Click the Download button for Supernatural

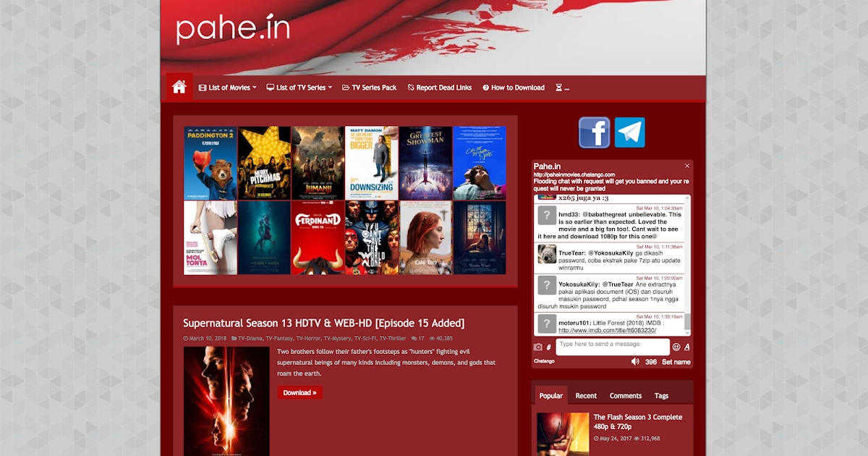point(299,392)
